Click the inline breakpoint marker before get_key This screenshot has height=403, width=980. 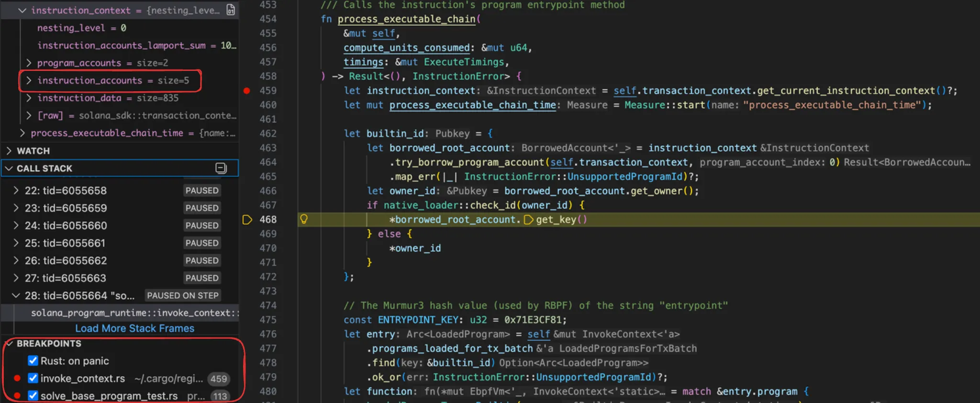click(528, 220)
